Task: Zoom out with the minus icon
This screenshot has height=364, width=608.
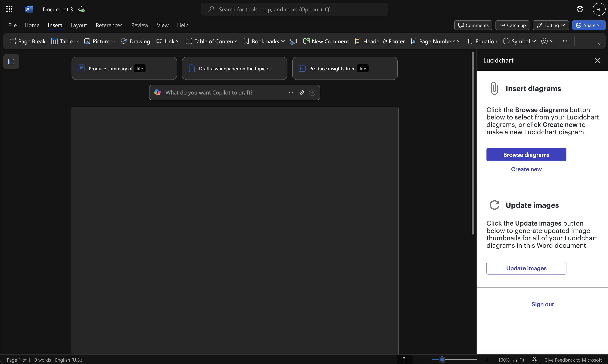Action: coord(420,360)
